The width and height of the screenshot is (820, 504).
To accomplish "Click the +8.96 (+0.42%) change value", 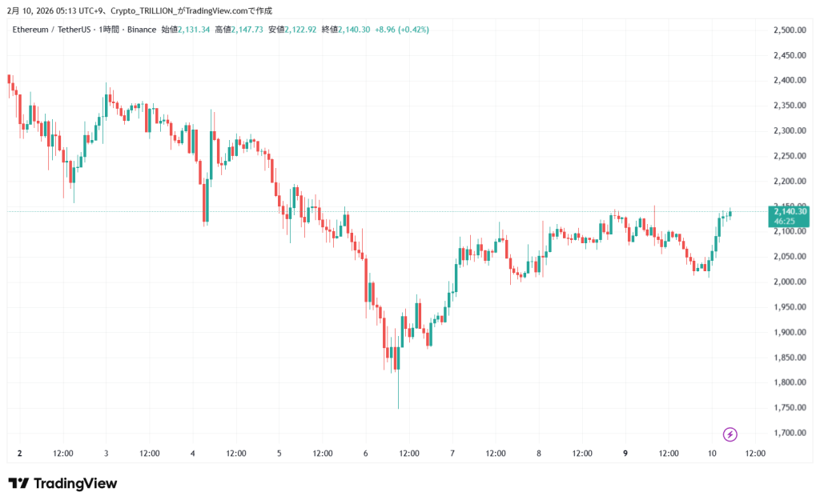I will point(402,30).
